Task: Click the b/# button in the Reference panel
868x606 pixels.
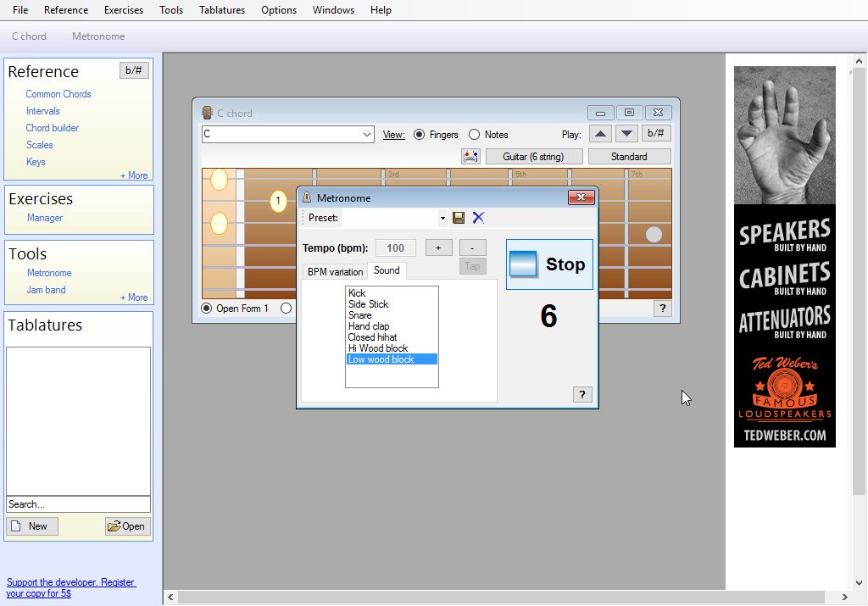Action: (134, 70)
